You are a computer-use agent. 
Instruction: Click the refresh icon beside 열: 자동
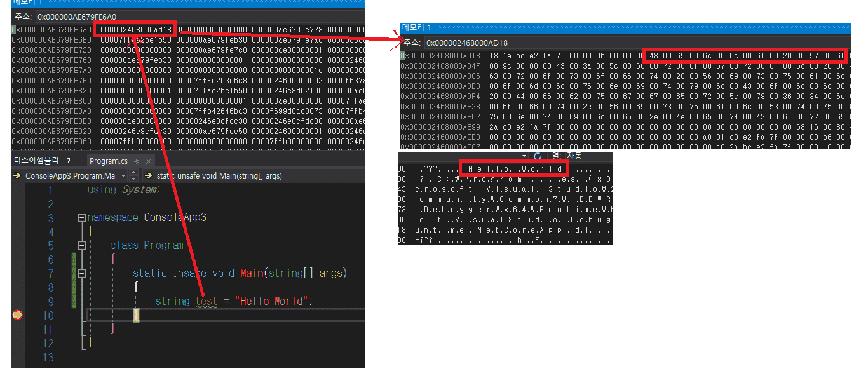tap(538, 156)
